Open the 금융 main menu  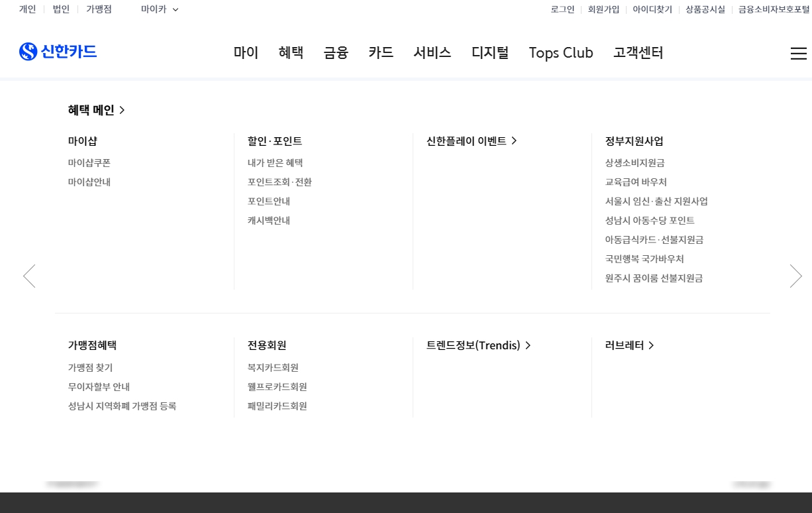(x=336, y=53)
